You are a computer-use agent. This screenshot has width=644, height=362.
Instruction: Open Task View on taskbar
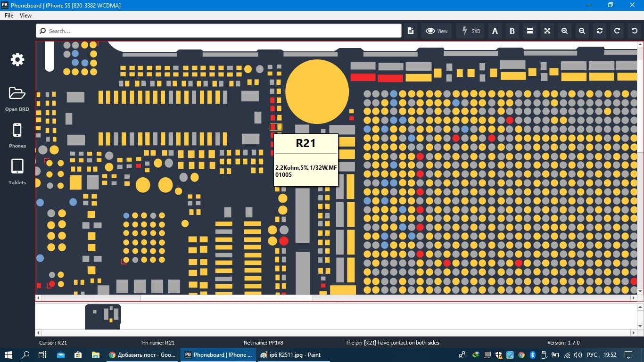(42, 355)
